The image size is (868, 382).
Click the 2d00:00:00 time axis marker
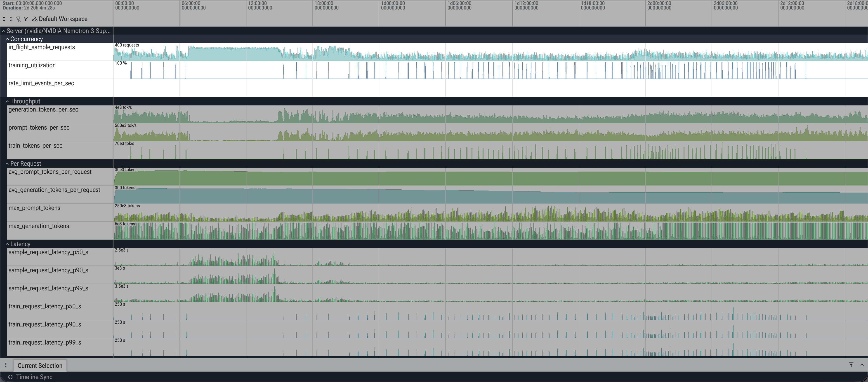tap(659, 5)
